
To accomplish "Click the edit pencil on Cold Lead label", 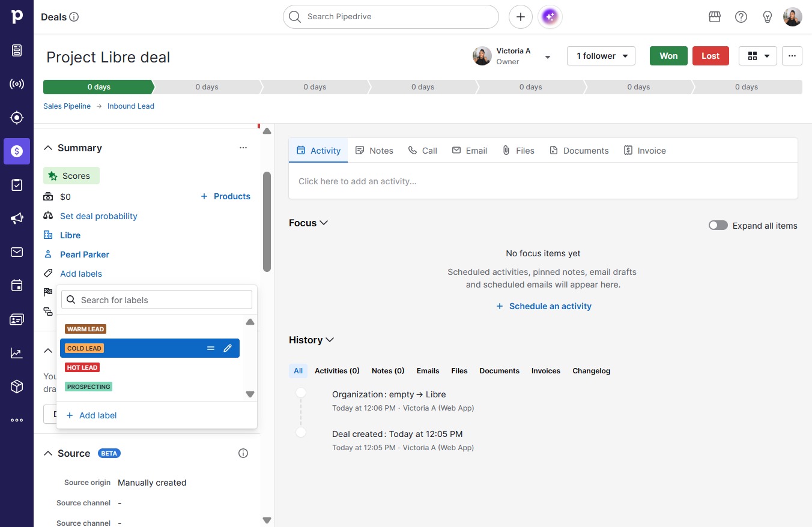I will (228, 348).
